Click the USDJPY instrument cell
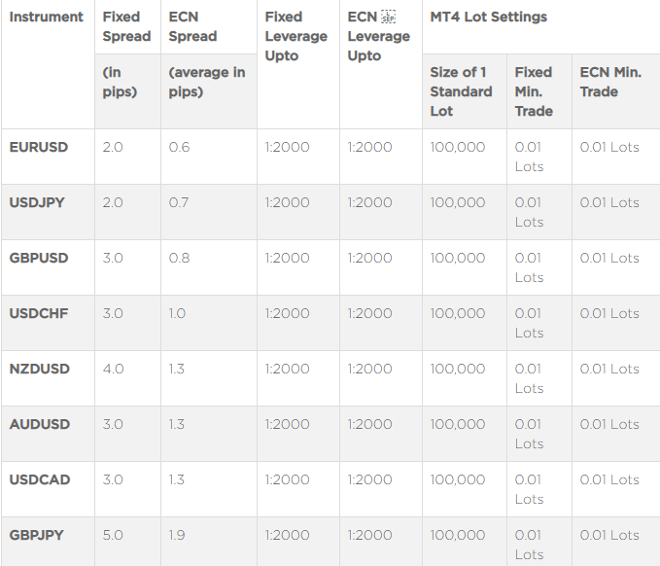The image size is (660, 566). (x=37, y=202)
